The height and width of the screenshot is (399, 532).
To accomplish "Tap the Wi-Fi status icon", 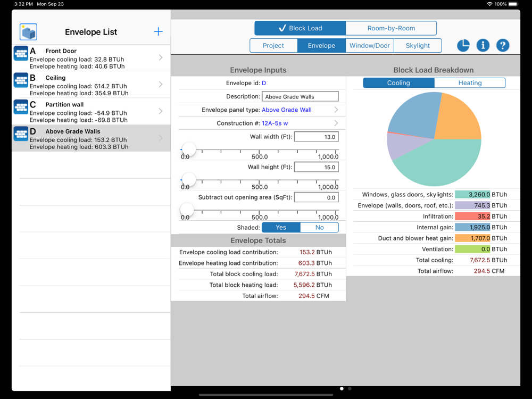I will pyautogui.click(x=489, y=4).
